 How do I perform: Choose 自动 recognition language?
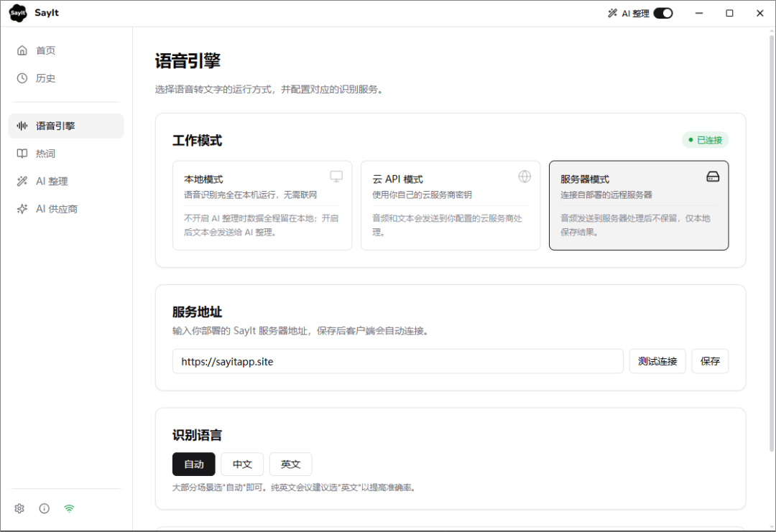pos(194,465)
